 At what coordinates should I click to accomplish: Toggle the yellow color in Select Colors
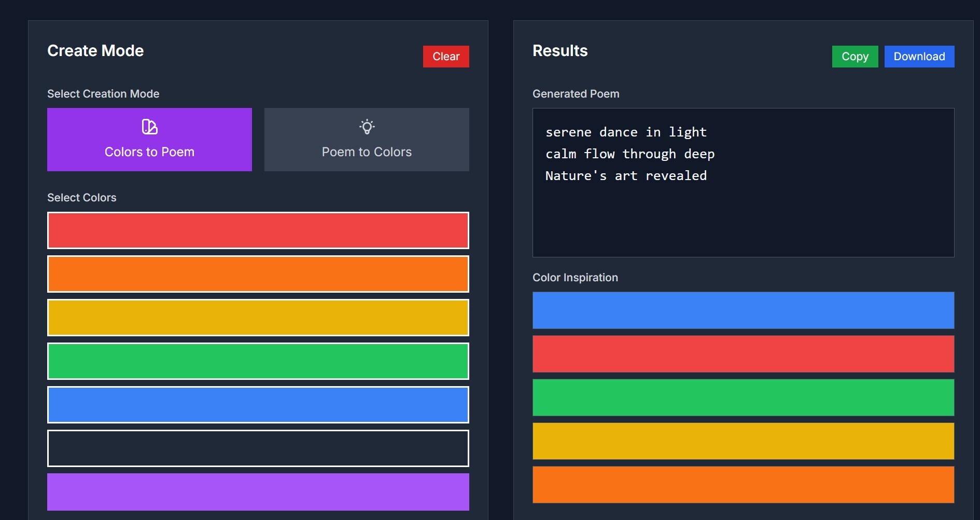(258, 318)
